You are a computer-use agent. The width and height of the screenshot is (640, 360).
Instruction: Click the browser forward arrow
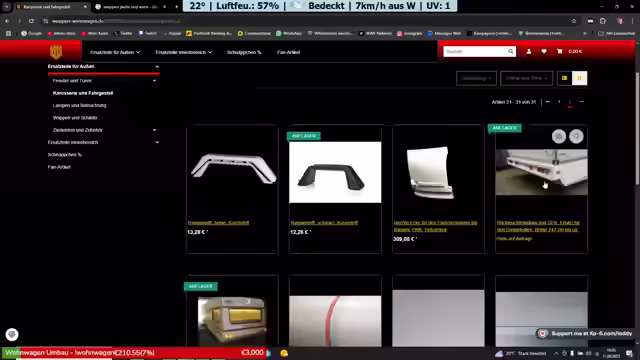click(19, 21)
